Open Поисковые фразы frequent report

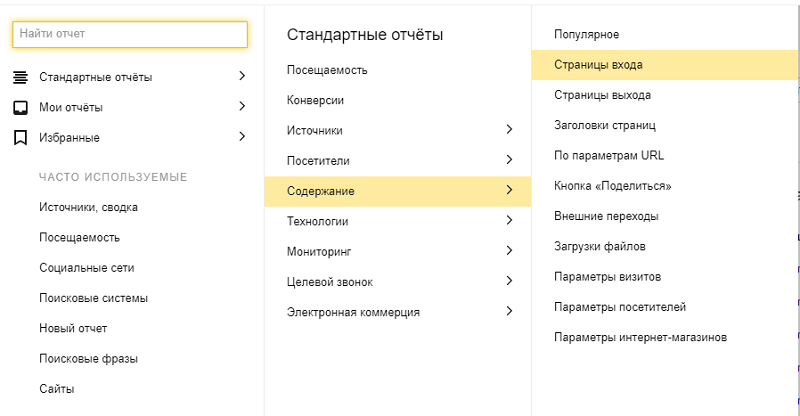[x=88, y=358]
